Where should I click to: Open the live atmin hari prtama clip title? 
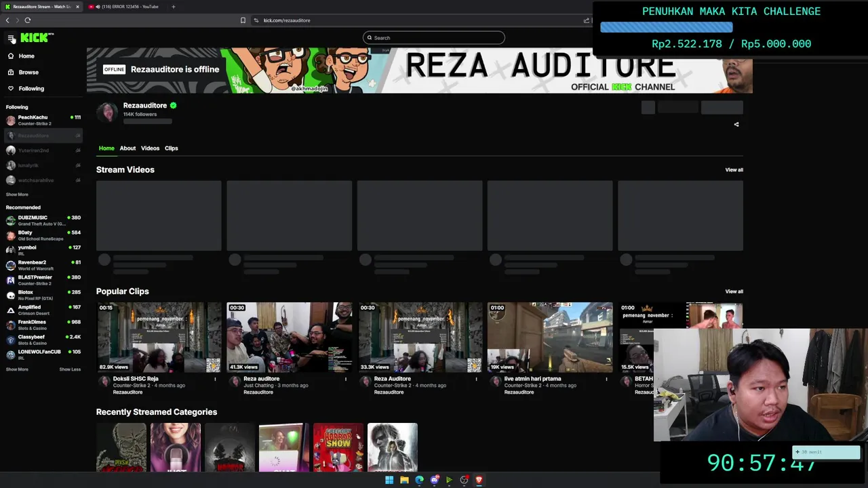532,379
